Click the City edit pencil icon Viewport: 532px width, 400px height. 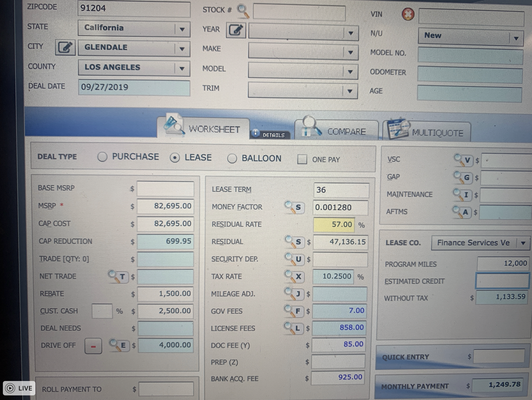tap(65, 47)
